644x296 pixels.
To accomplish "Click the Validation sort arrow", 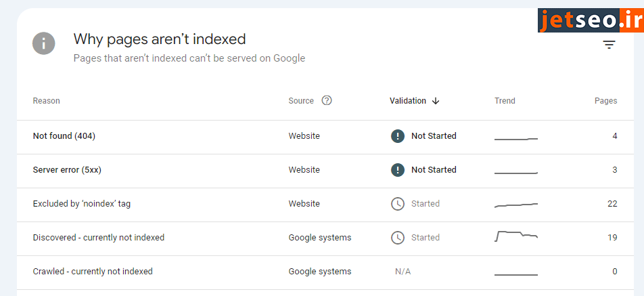I will pyautogui.click(x=436, y=101).
